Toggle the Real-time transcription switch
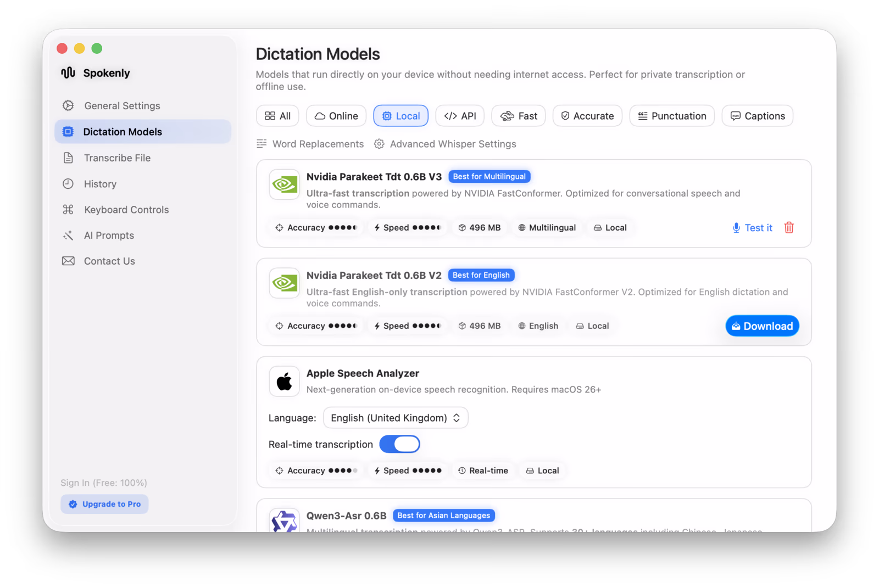879x588 pixels. 399,444
